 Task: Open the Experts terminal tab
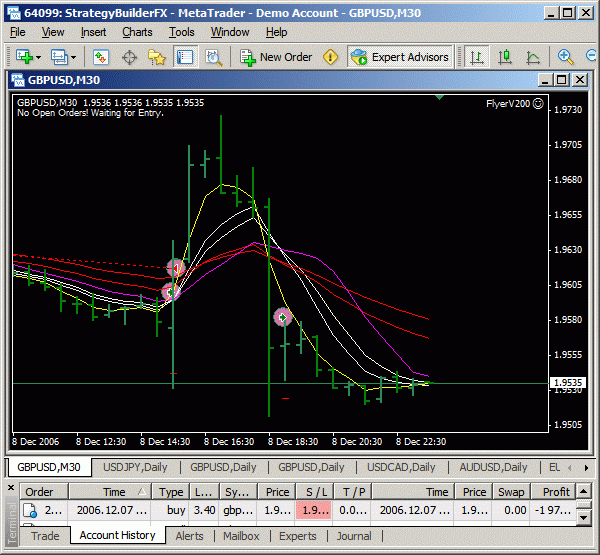298,536
